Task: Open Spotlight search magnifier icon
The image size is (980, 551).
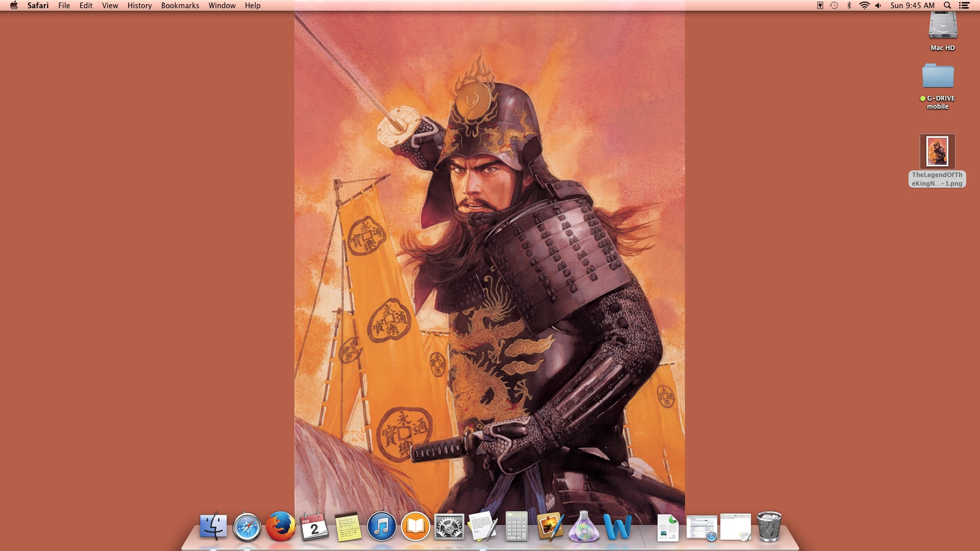Action: 947,6
